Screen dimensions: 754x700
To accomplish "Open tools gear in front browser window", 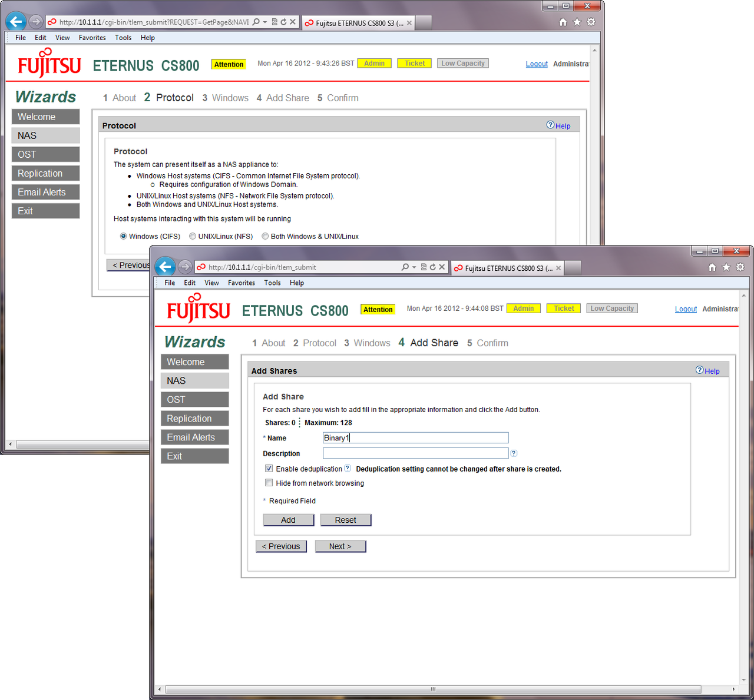I will point(740,267).
